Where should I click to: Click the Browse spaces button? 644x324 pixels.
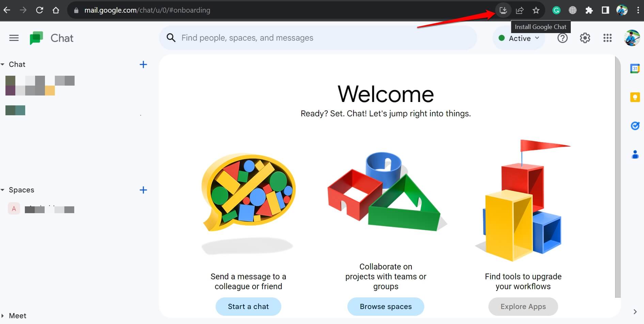click(386, 307)
